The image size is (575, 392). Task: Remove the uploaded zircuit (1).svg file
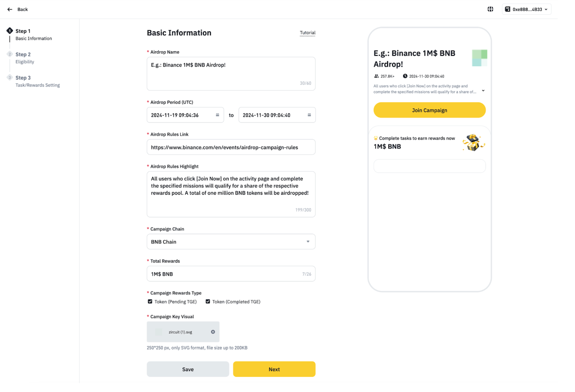(213, 332)
